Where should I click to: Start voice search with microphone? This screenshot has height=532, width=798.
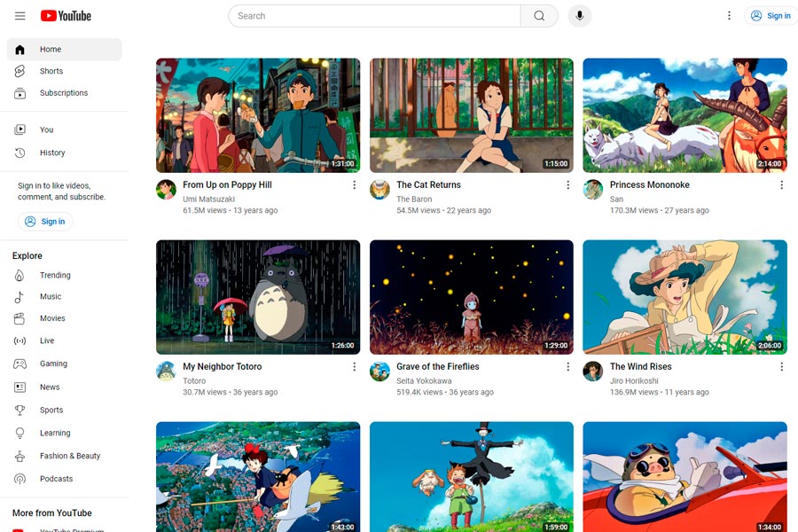(579, 16)
